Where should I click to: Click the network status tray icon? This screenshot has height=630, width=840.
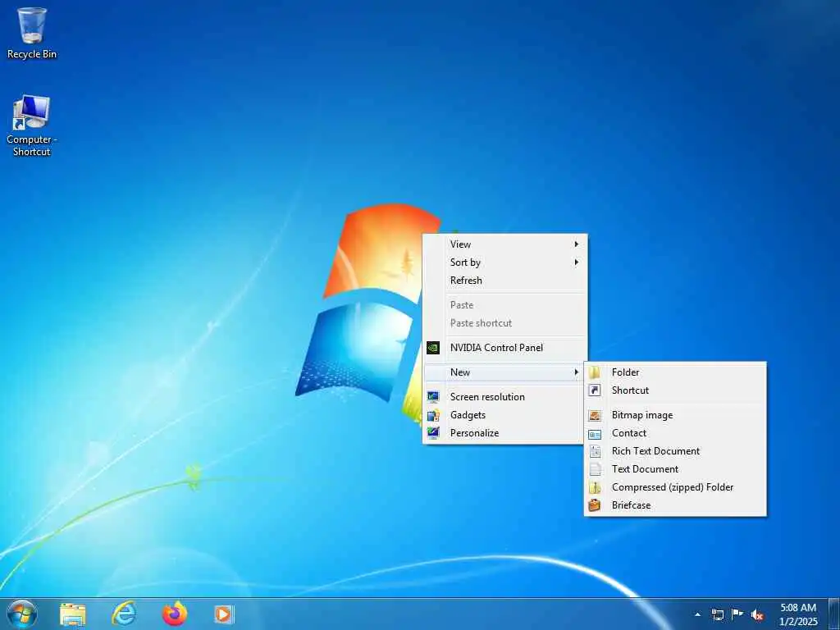pos(717,614)
